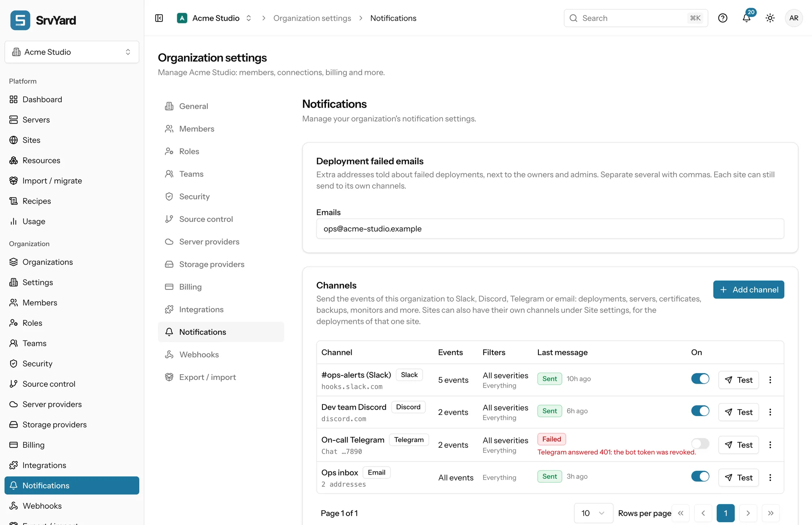Disable the #ops-alerts (Slack) channel switch
The height and width of the screenshot is (525, 812).
click(x=700, y=379)
